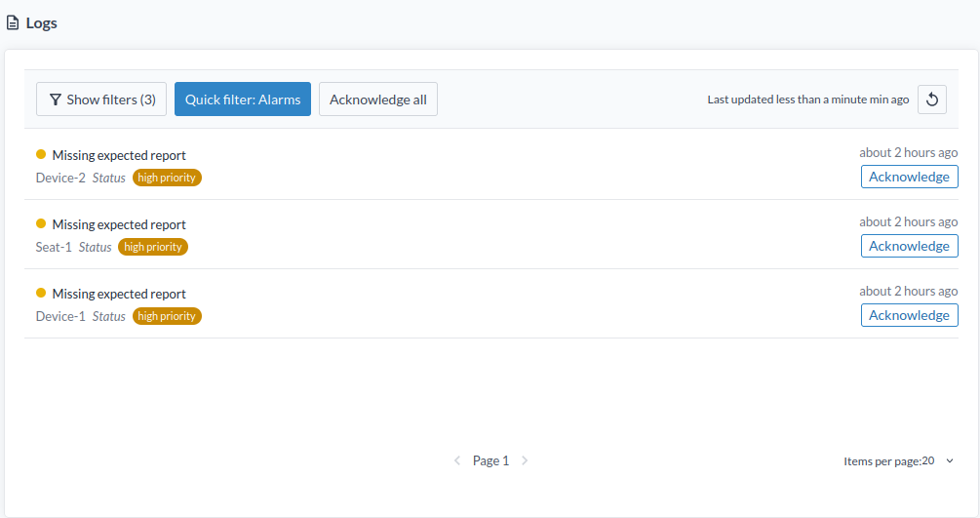This screenshot has width=980, height=518.
Task: Click the refresh logs icon button
Action: pos(931,100)
